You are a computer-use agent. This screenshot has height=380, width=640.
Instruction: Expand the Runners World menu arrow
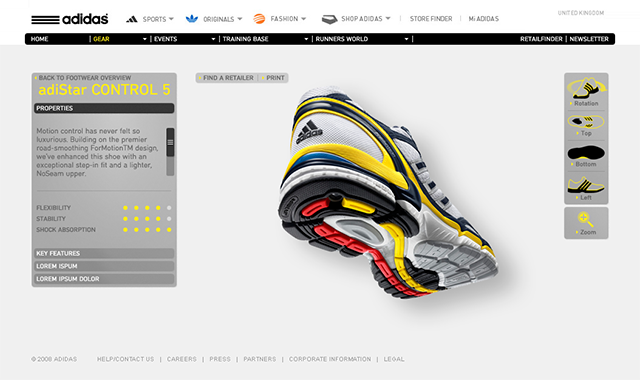pyautogui.click(x=406, y=39)
